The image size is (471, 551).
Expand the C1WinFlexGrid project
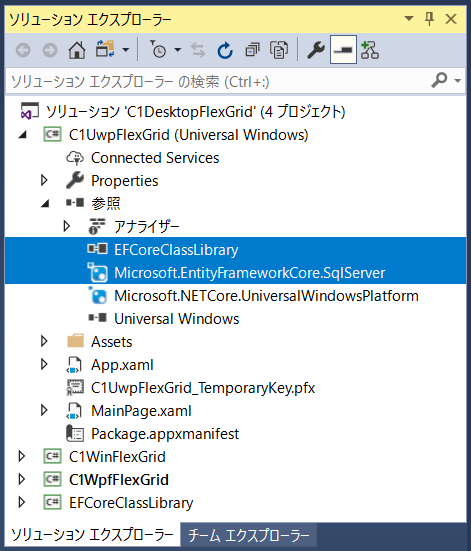point(21,456)
